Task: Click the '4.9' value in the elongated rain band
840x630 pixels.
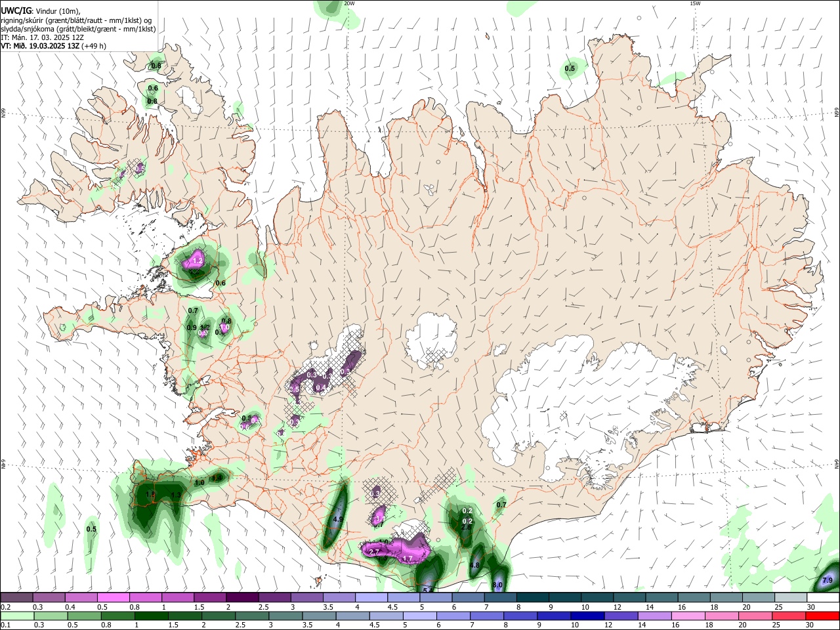Action: (x=339, y=519)
